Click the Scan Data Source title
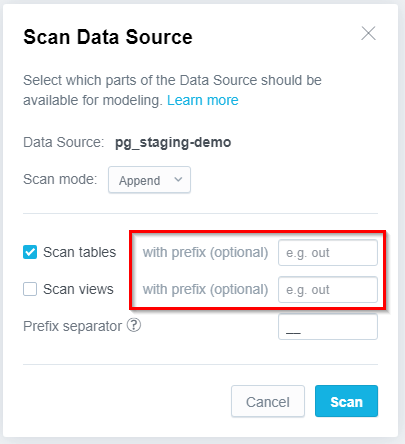The height and width of the screenshot is (444, 405). pos(108,37)
